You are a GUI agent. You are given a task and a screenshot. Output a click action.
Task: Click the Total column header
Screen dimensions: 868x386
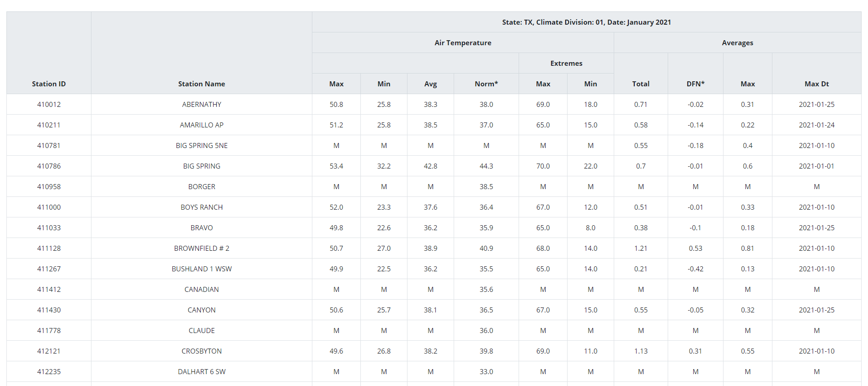[x=641, y=84]
